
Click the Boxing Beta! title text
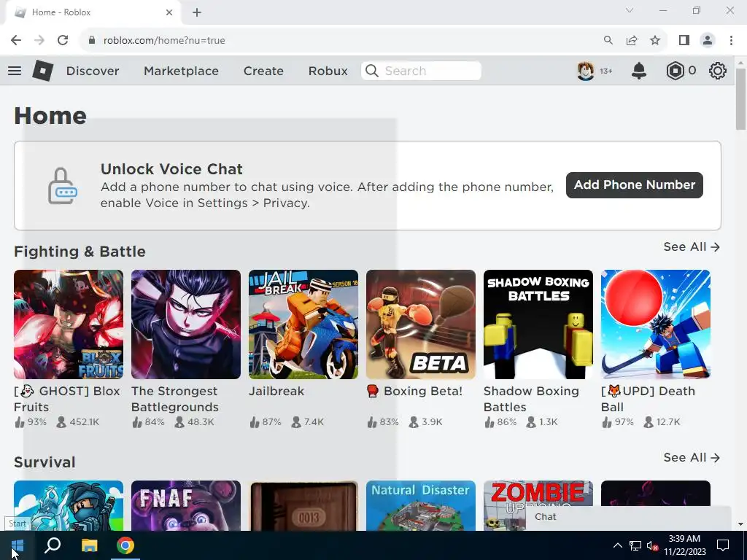coord(414,391)
